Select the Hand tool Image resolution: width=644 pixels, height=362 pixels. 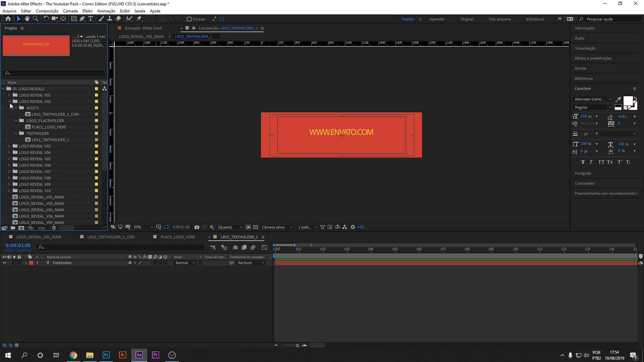pos(27,19)
